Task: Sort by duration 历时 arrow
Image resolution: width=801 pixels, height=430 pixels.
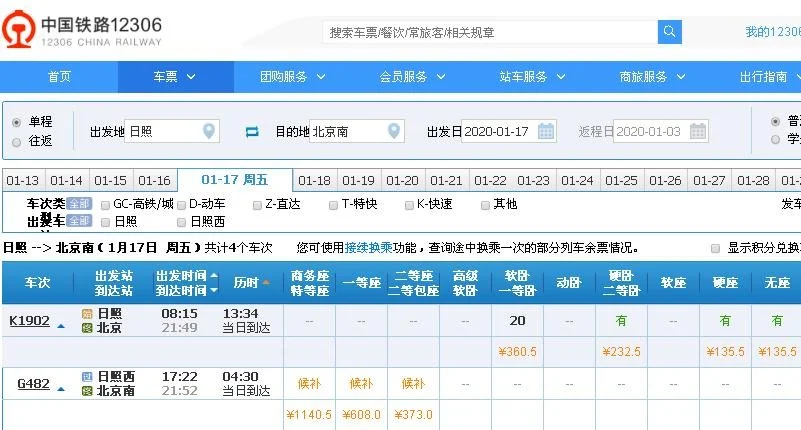Action: 266,282
